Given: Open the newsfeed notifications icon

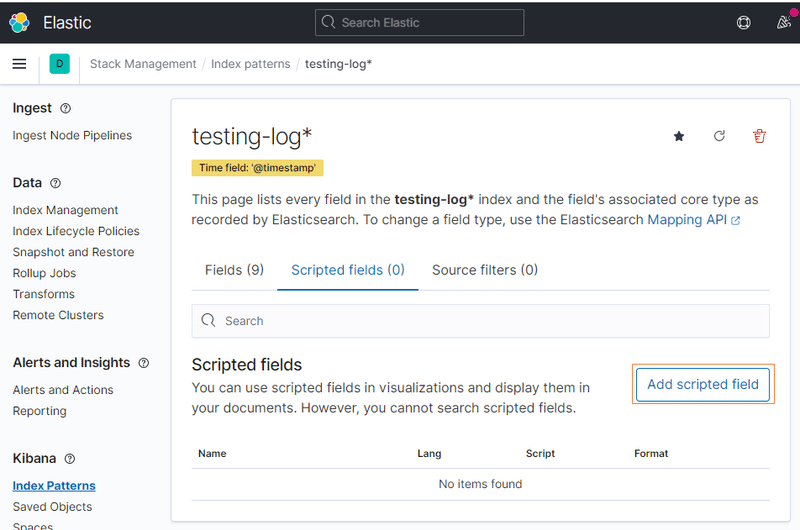Looking at the screenshot, I should click(783, 22).
